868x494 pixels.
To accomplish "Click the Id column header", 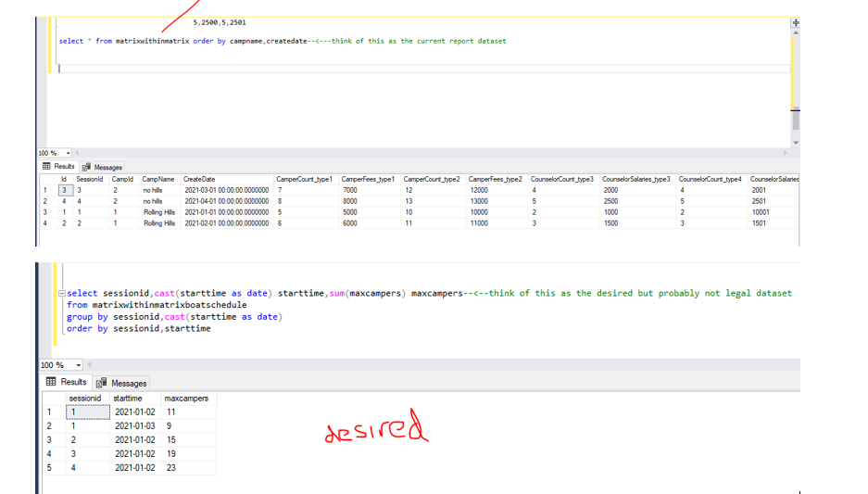I will [64, 180].
